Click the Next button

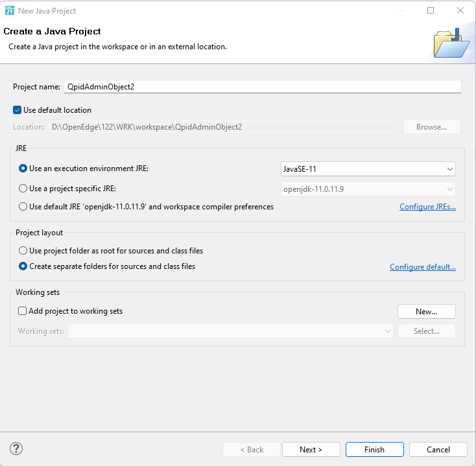tap(311, 449)
